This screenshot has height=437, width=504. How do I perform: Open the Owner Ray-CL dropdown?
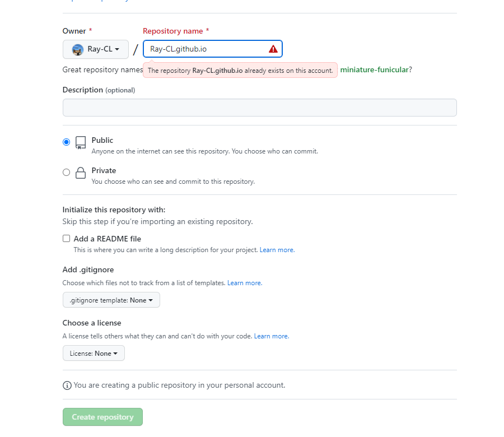coord(96,49)
